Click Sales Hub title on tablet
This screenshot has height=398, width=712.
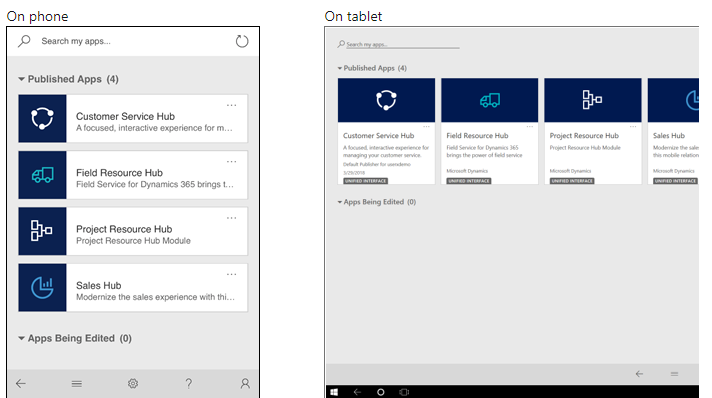pyautogui.click(x=669, y=135)
